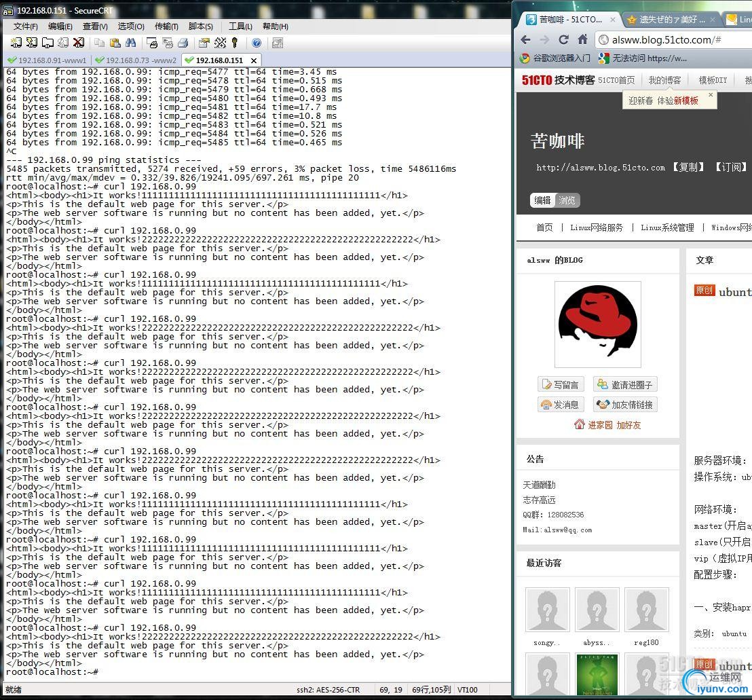Switch the blog to 浏览 mode

pyautogui.click(x=567, y=200)
